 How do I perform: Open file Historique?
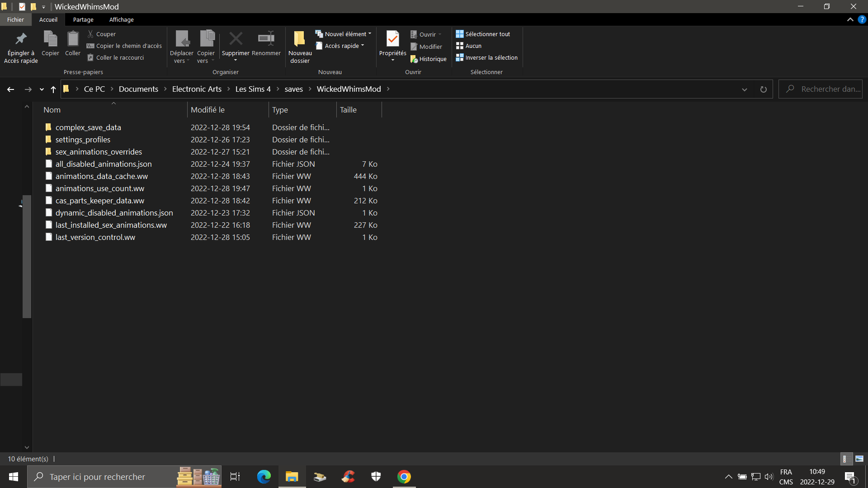click(429, 59)
